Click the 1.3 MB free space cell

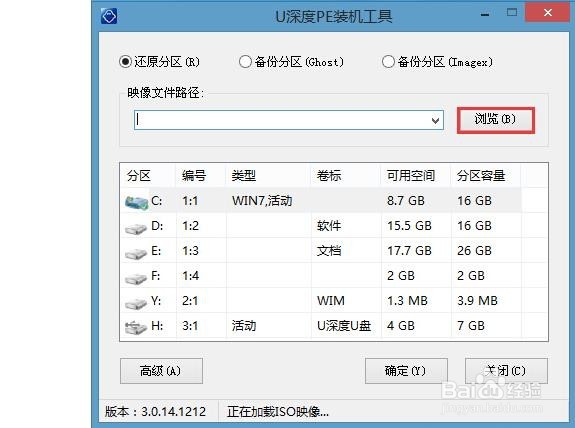click(x=407, y=301)
